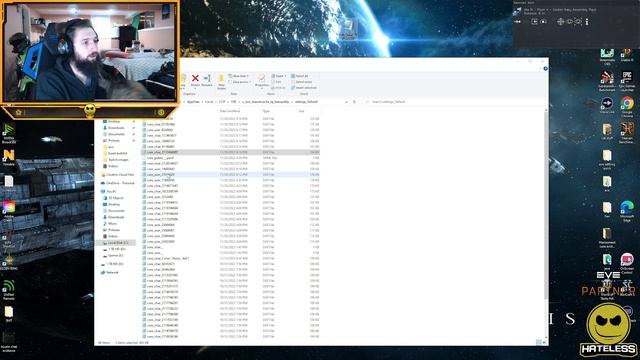This screenshot has height=360, width=640.
Task: Select 3D Objects under This PC
Action: click(113, 198)
